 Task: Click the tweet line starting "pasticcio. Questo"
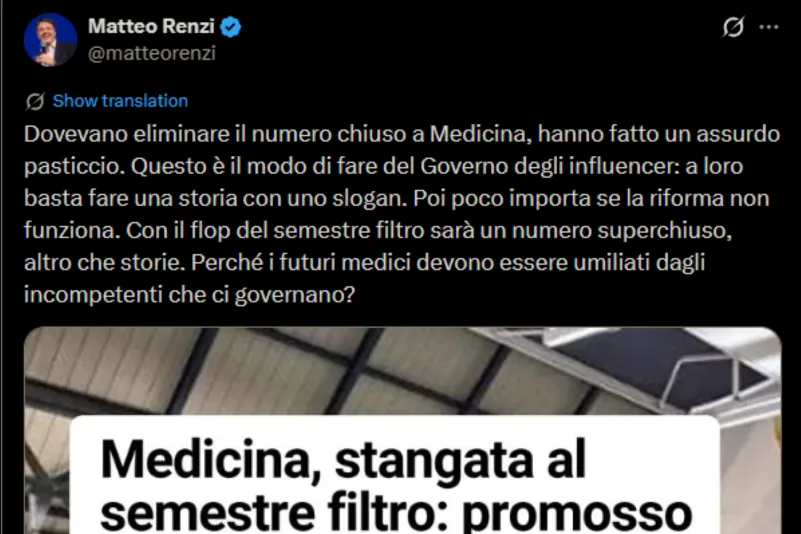[384, 166]
